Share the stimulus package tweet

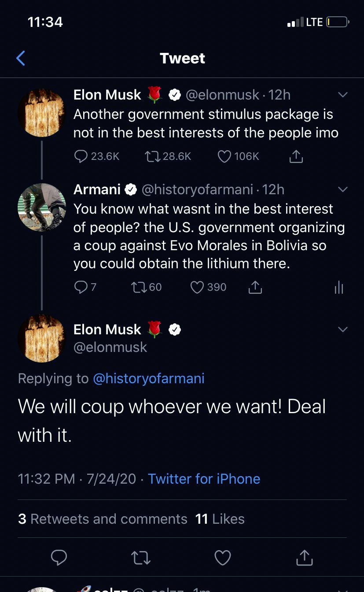(296, 156)
